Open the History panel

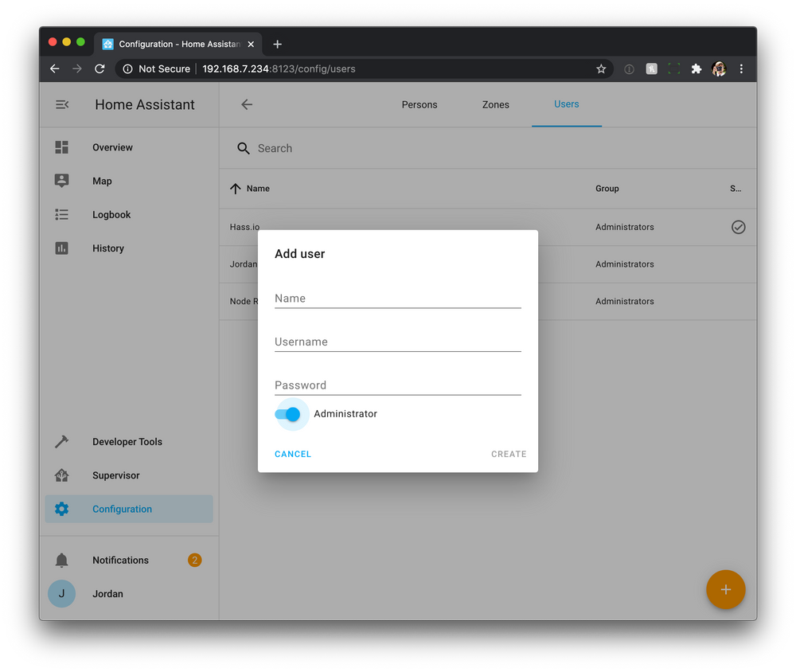[x=107, y=248]
